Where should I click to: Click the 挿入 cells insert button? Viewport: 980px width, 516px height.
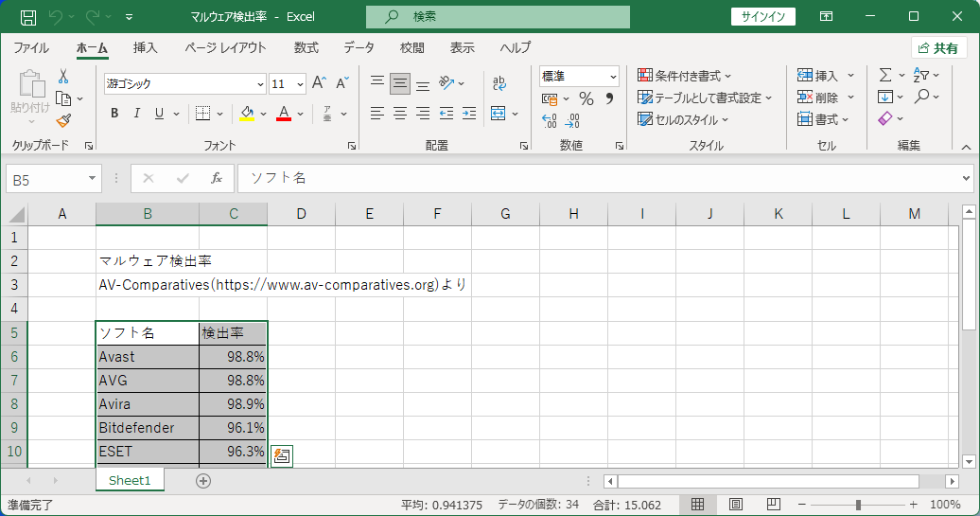pos(817,76)
